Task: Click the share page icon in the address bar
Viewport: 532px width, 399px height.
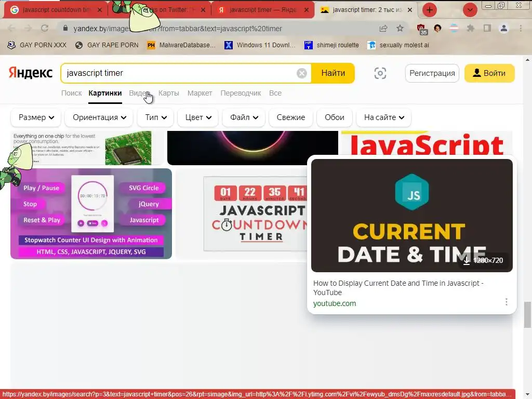Action: 383,29
